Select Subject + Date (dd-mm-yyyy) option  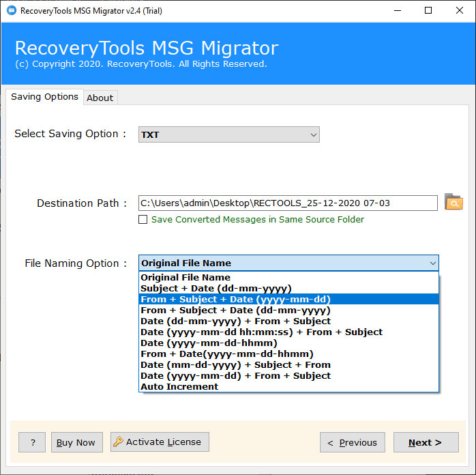(288, 288)
